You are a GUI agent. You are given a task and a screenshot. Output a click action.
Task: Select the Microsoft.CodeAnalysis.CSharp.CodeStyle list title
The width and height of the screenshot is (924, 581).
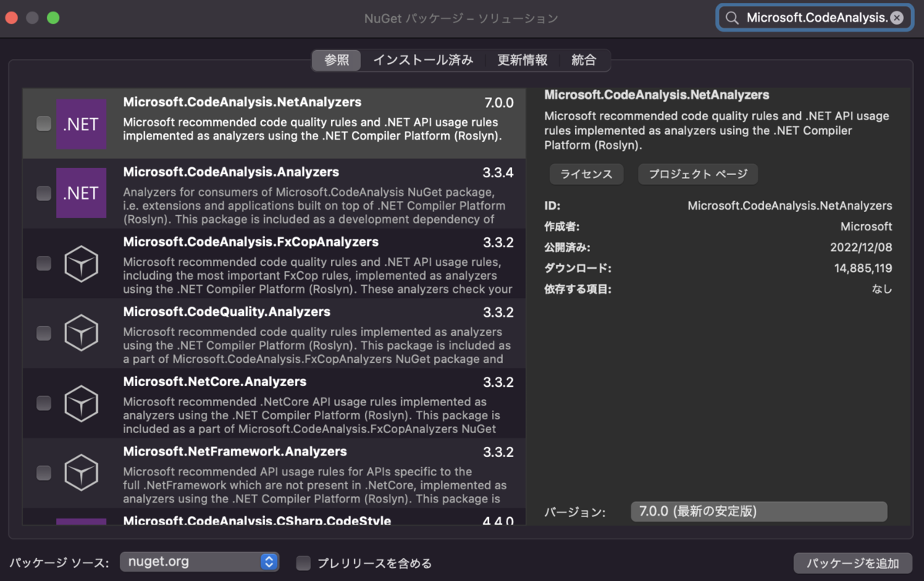[x=257, y=521]
